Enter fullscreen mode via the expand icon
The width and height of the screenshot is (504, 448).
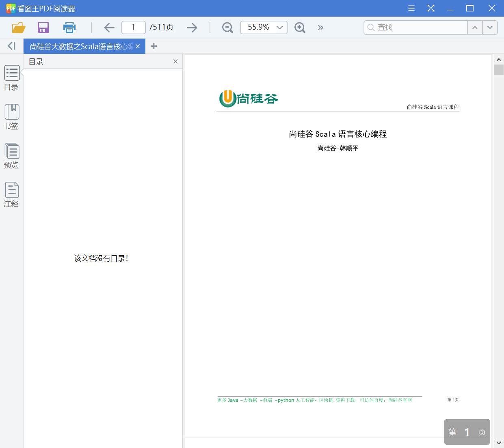point(431,8)
